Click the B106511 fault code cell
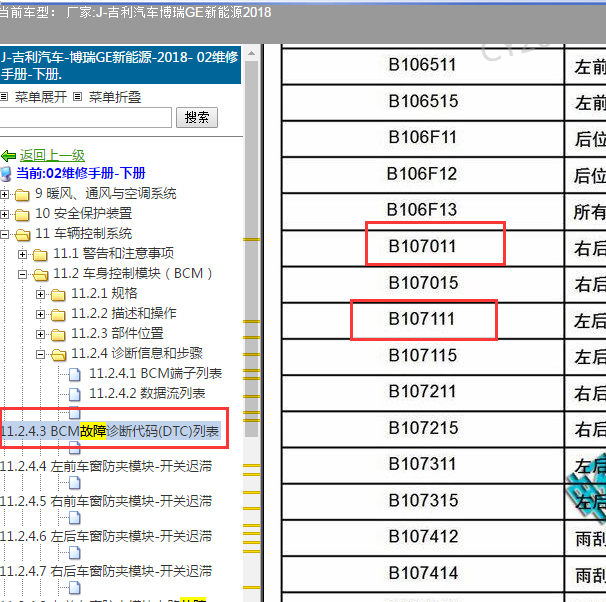606x602 pixels. (x=423, y=65)
